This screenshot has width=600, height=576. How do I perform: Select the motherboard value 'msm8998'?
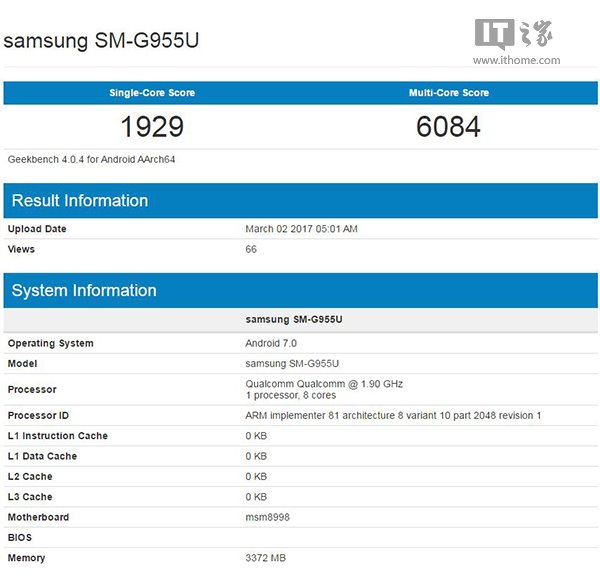point(267,517)
